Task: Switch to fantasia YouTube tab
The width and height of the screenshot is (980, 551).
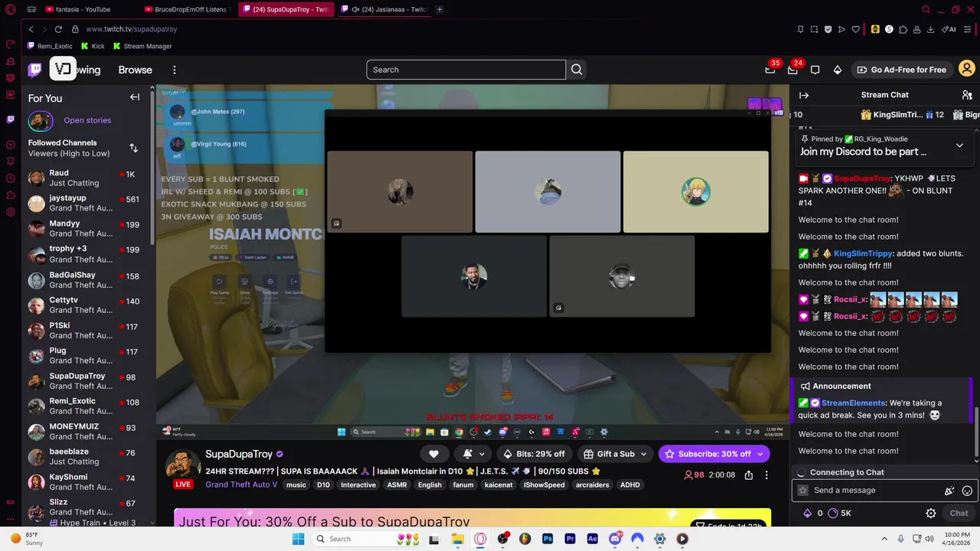Action: click(x=83, y=9)
